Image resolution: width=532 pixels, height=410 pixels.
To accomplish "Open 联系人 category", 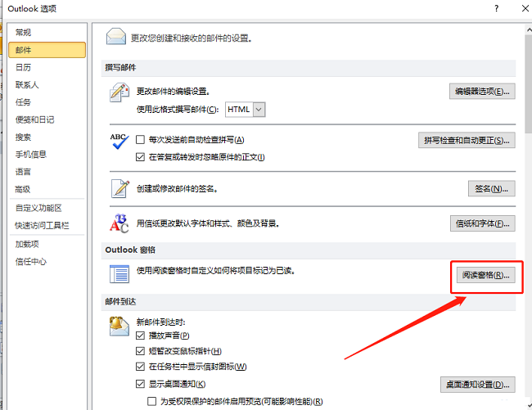I will click(47, 85).
